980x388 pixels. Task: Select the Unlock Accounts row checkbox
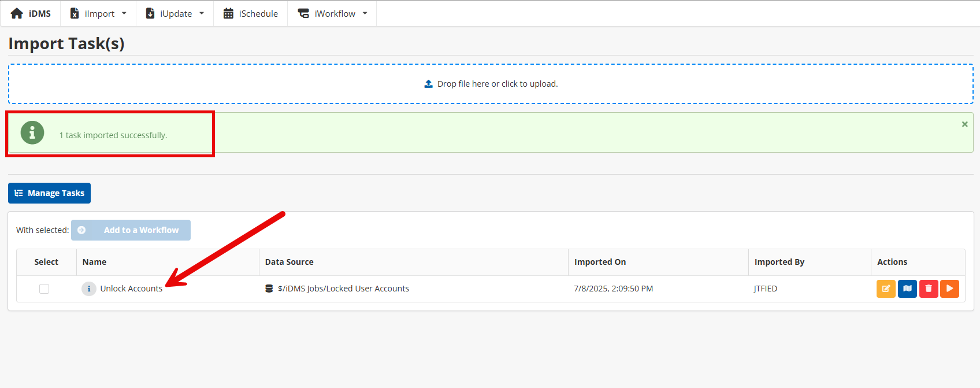pos(44,289)
